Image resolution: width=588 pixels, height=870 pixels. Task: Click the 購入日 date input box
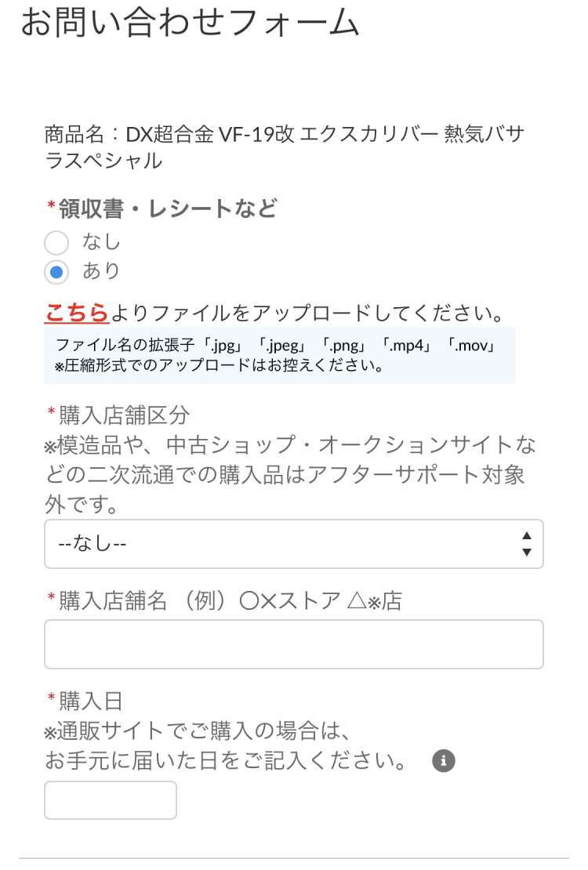point(111,799)
